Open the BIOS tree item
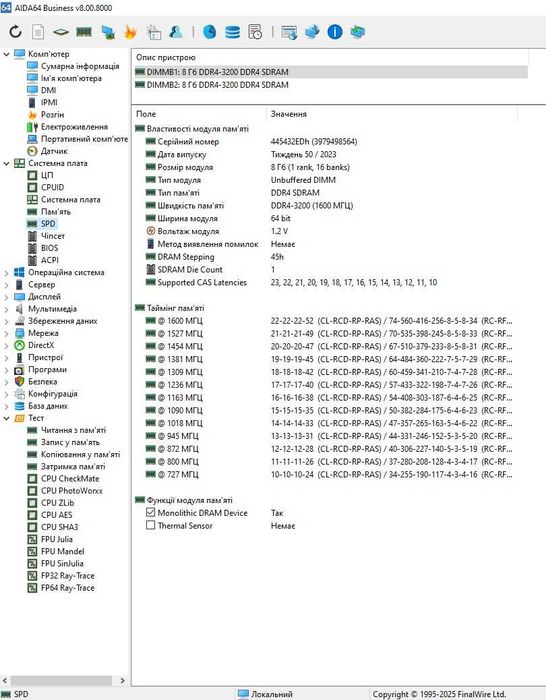 (50, 248)
